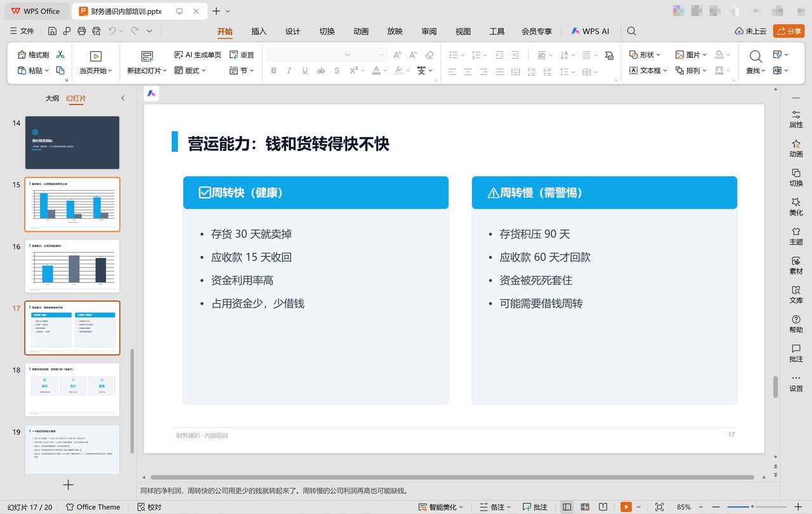Viewport: 812px width, 514px height.
Task: Click 智能美化 in the status bar
Action: click(x=438, y=507)
